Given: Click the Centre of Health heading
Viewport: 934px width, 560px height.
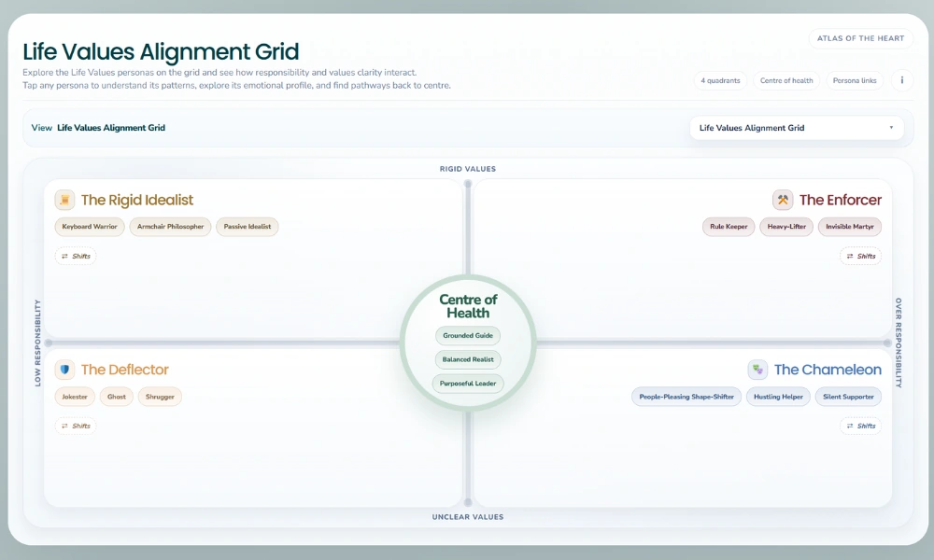Looking at the screenshot, I should tap(468, 306).
